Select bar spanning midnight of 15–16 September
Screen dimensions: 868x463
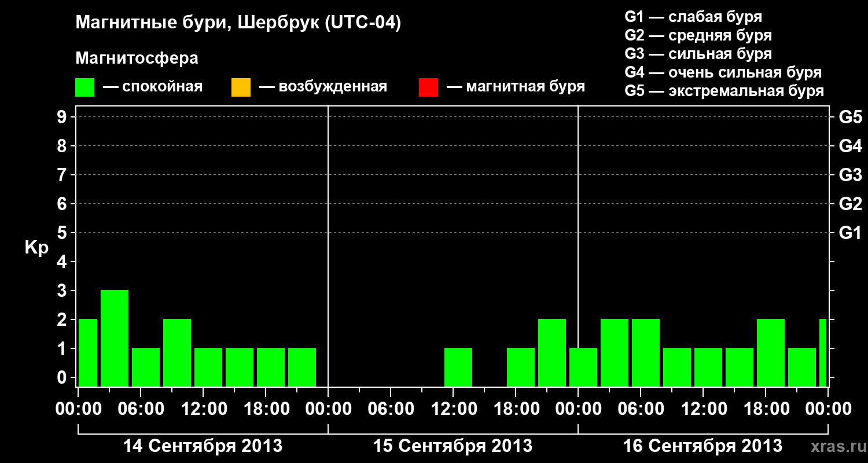pos(583,367)
